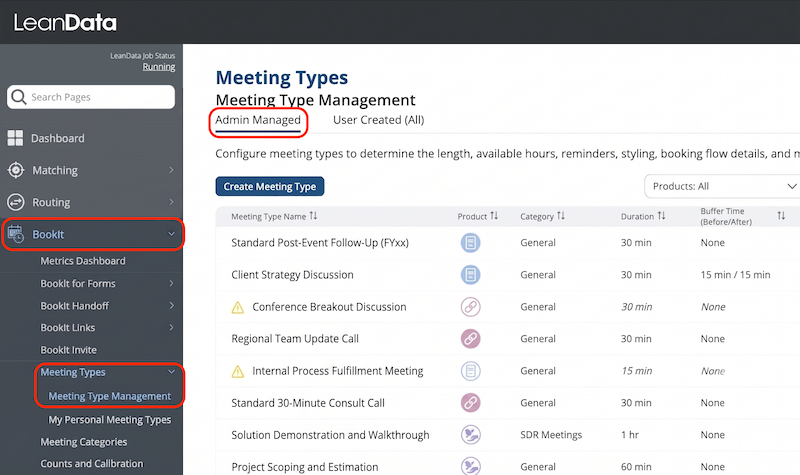
Task: Click the LeanData logo
Action: (65, 23)
